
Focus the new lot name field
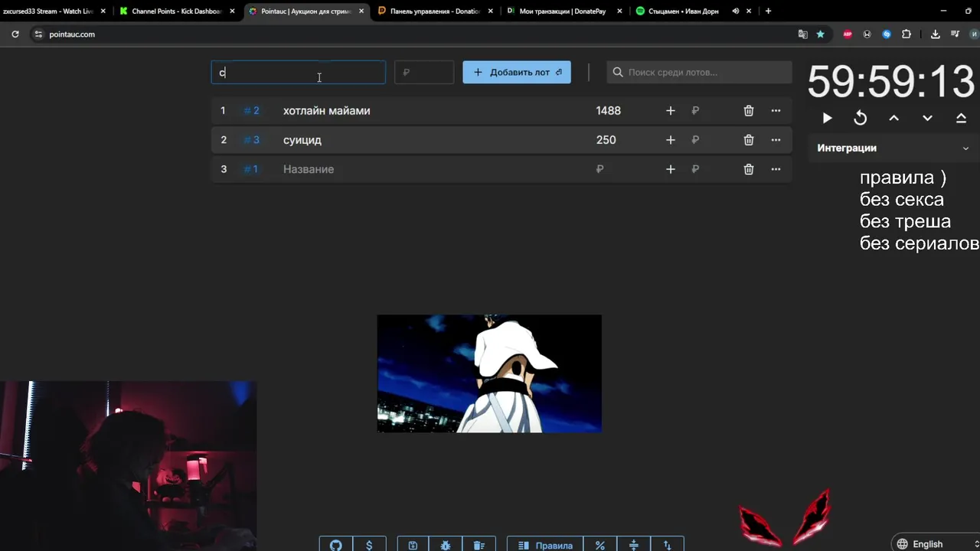[299, 72]
